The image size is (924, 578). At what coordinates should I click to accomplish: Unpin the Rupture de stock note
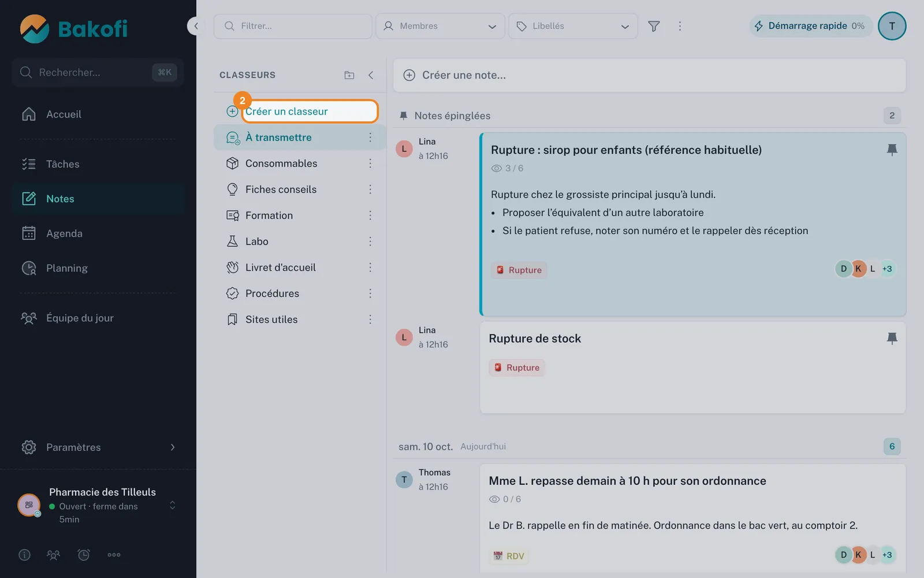pos(892,338)
